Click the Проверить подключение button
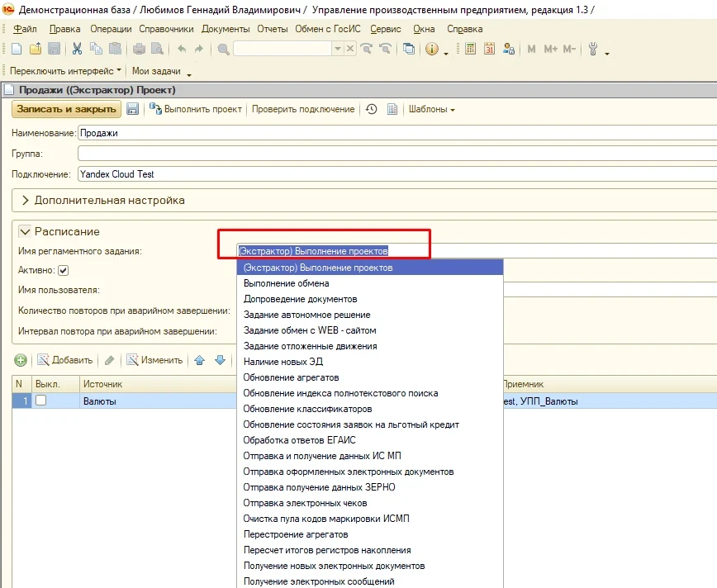717x588 pixels. click(303, 109)
